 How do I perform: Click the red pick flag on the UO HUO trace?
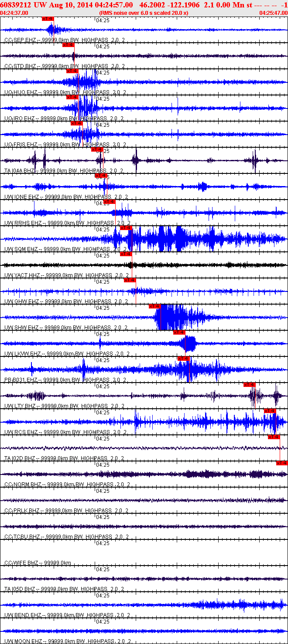click(72, 71)
